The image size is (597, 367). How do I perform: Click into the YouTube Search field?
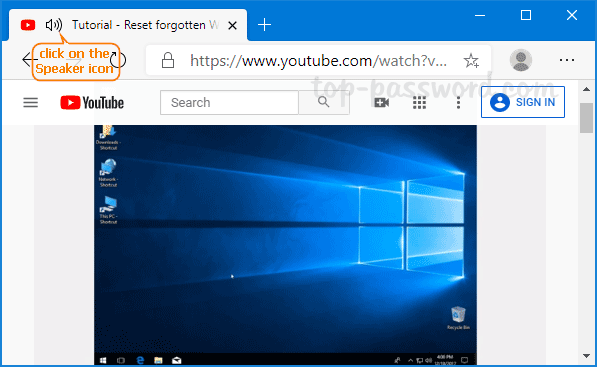pyautogui.click(x=229, y=102)
